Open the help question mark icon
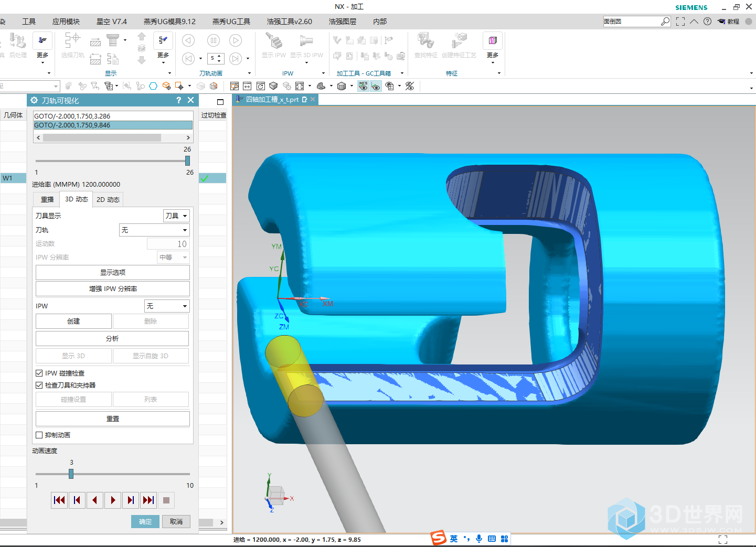This screenshot has width=756, height=547. (707, 22)
